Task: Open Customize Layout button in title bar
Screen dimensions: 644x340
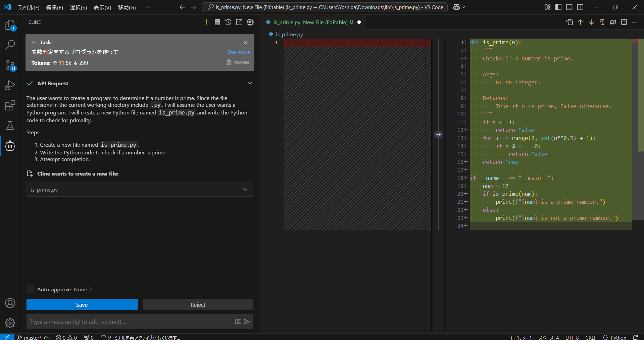Action: (548, 7)
